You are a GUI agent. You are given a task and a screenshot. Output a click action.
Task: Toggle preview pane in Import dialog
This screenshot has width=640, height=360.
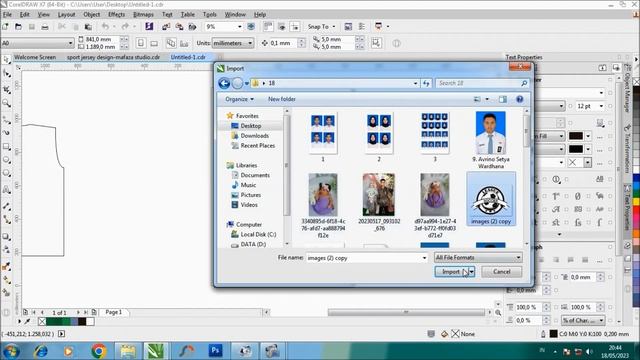pos(503,99)
